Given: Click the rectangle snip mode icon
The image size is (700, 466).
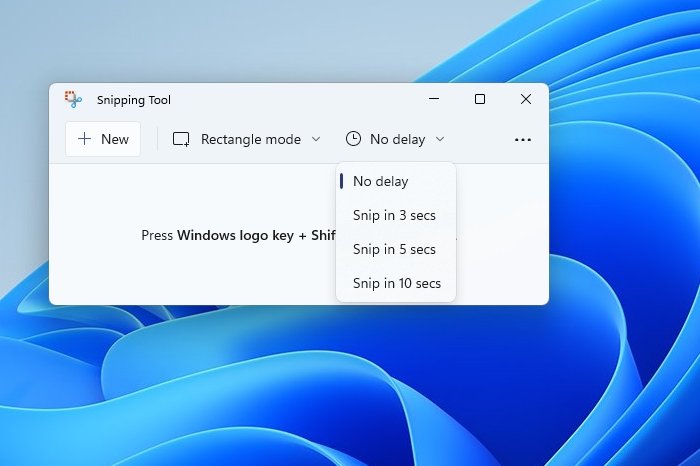Looking at the screenshot, I should pos(181,139).
